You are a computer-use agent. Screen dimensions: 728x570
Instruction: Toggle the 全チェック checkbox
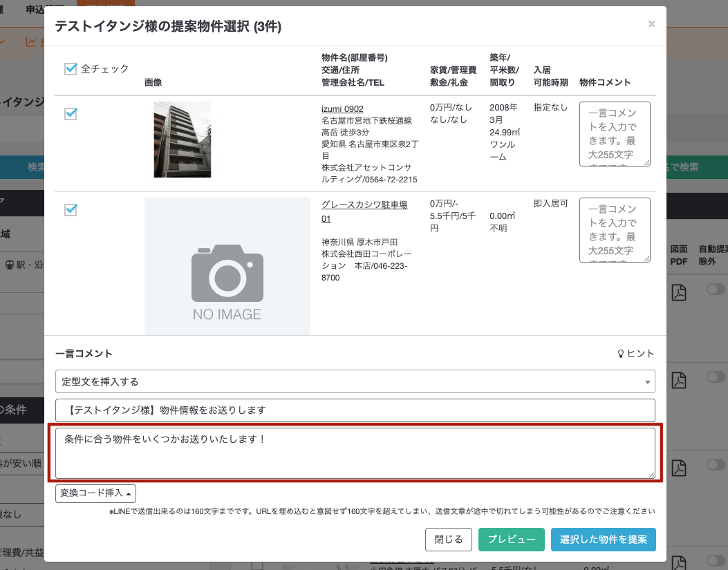click(71, 68)
